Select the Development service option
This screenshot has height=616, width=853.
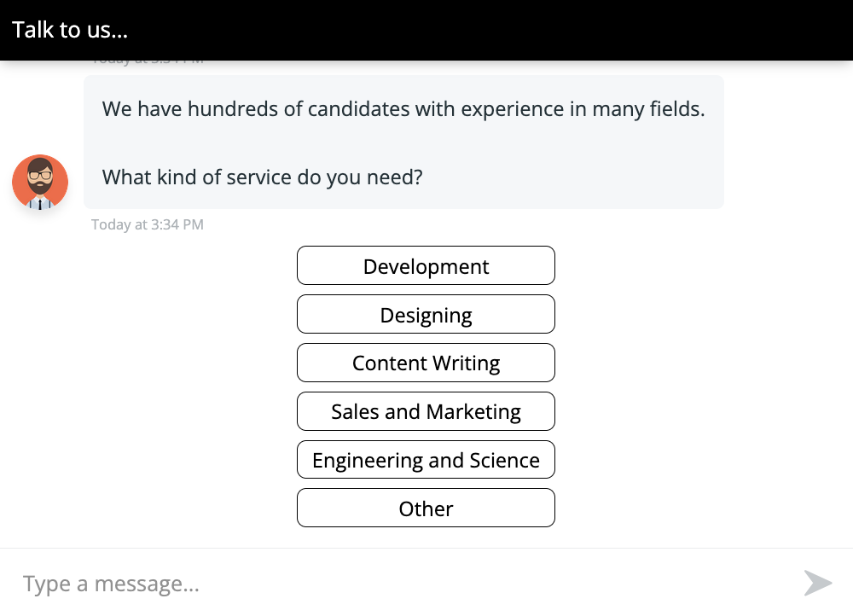(426, 265)
